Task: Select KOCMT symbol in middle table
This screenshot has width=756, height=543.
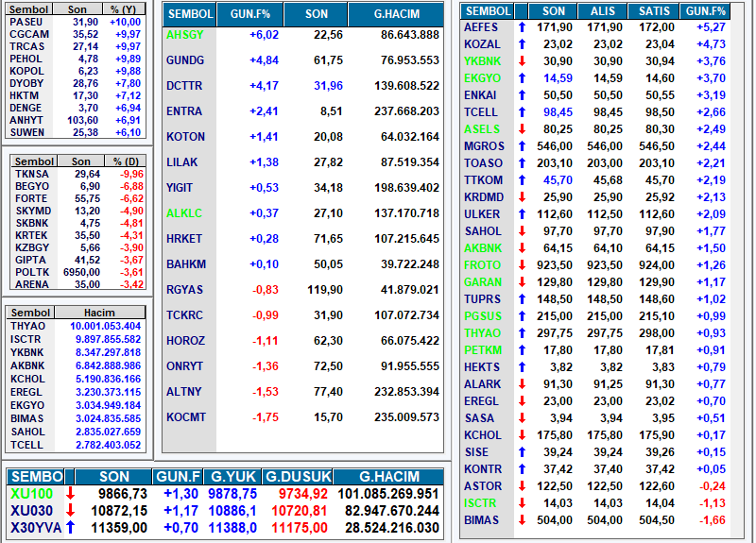Action: click(x=186, y=417)
